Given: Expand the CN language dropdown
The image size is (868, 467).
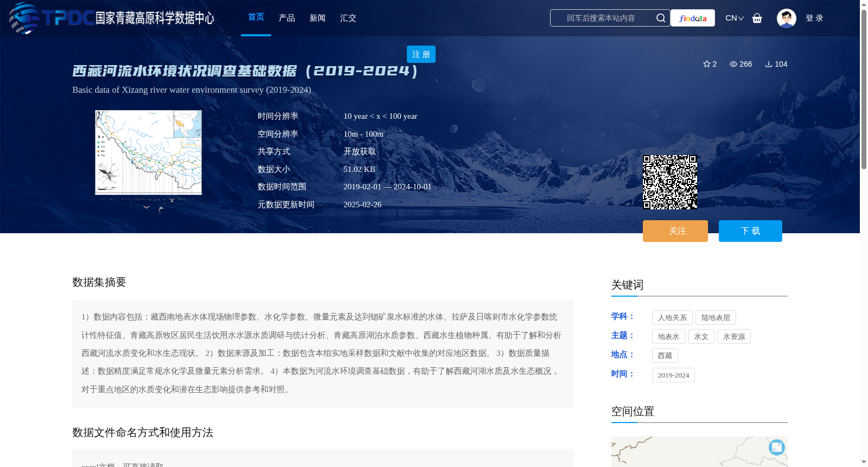Looking at the screenshot, I should [735, 18].
